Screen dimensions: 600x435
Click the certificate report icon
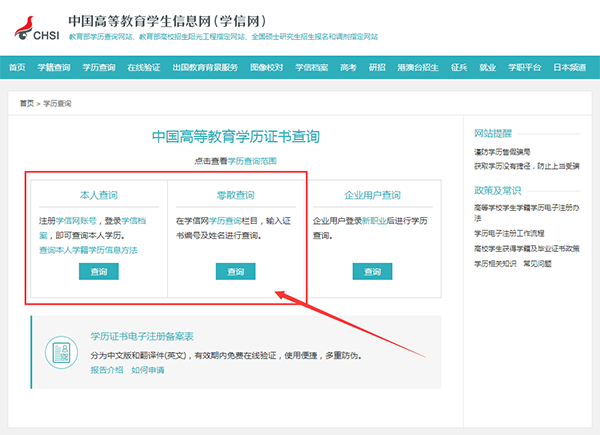click(61, 352)
